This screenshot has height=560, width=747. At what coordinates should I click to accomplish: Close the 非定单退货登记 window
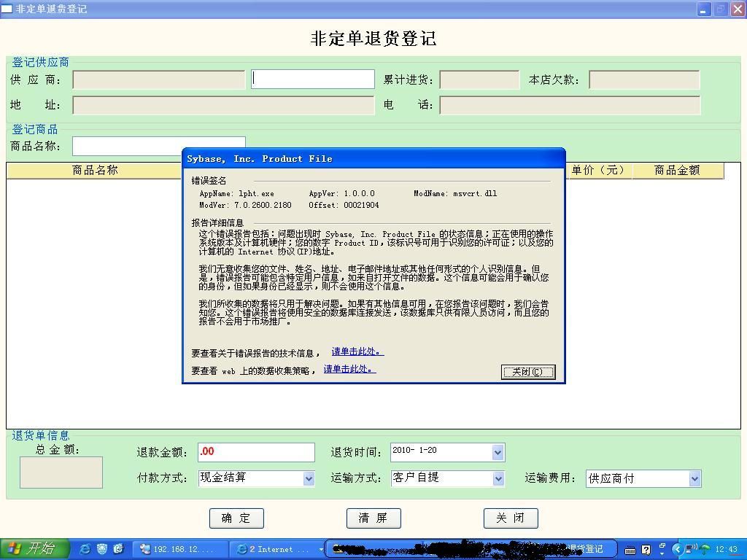click(738, 9)
